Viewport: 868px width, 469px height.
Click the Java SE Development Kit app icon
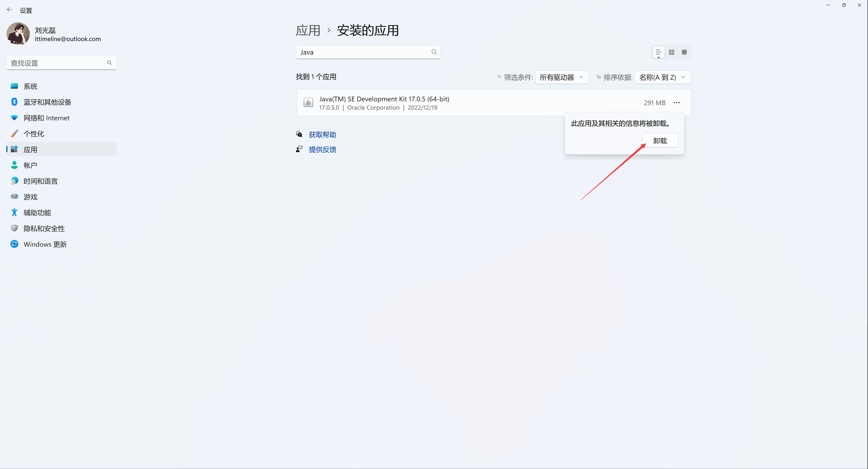[x=308, y=102]
